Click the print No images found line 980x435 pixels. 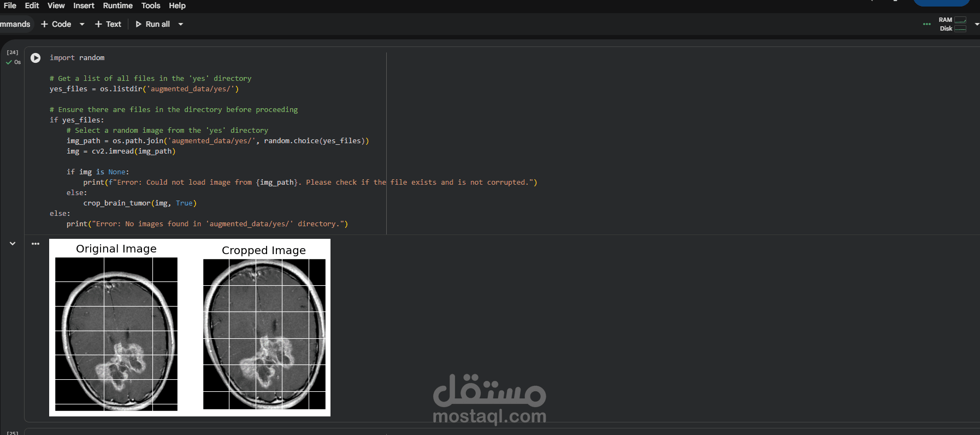click(x=207, y=224)
